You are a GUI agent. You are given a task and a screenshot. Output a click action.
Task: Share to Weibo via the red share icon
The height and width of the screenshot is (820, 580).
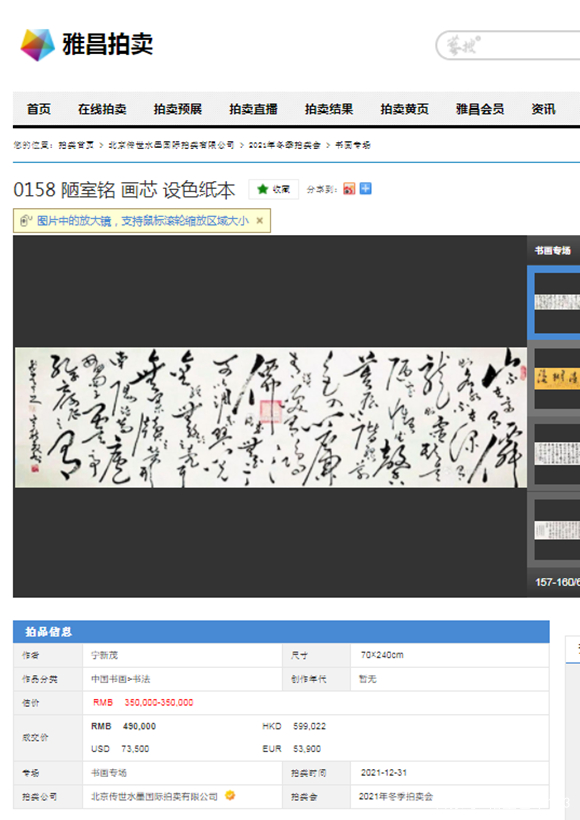[349, 189]
